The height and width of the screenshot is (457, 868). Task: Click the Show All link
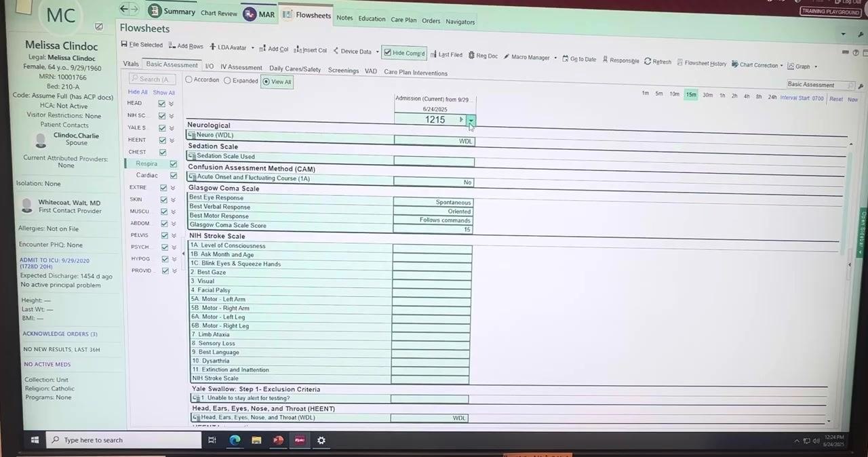(163, 92)
